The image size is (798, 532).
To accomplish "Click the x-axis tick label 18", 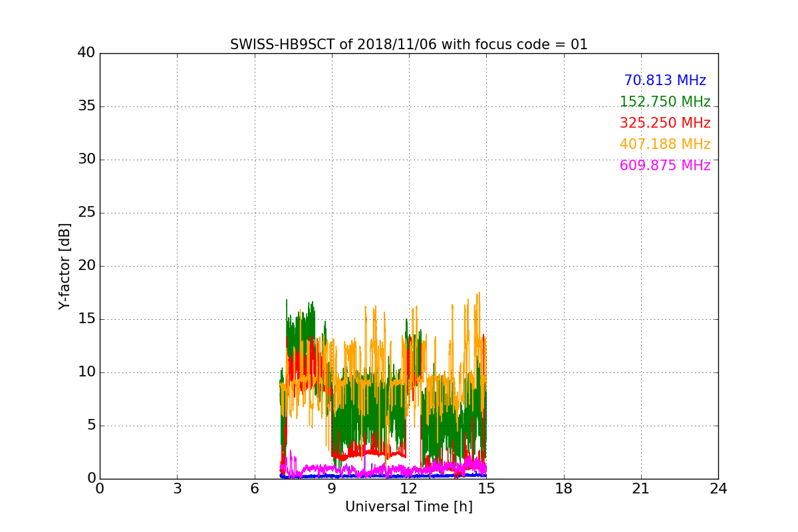I will [564, 489].
